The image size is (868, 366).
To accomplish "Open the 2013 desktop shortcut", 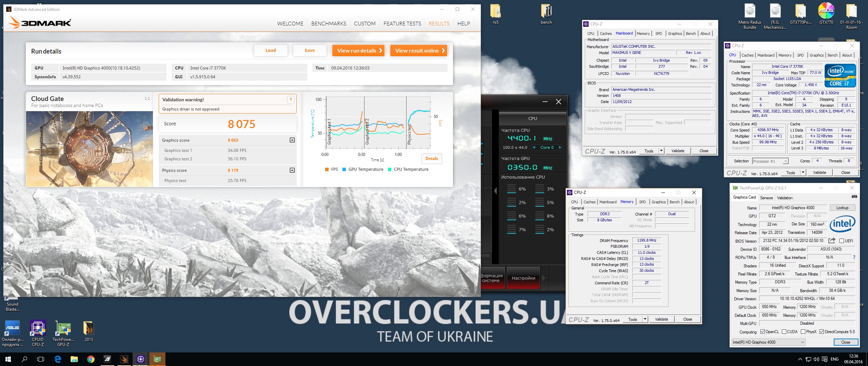I will (x=88, y=331).
